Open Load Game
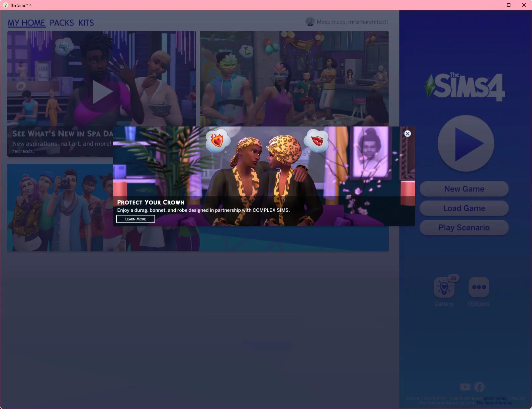 tap(464, 208)
